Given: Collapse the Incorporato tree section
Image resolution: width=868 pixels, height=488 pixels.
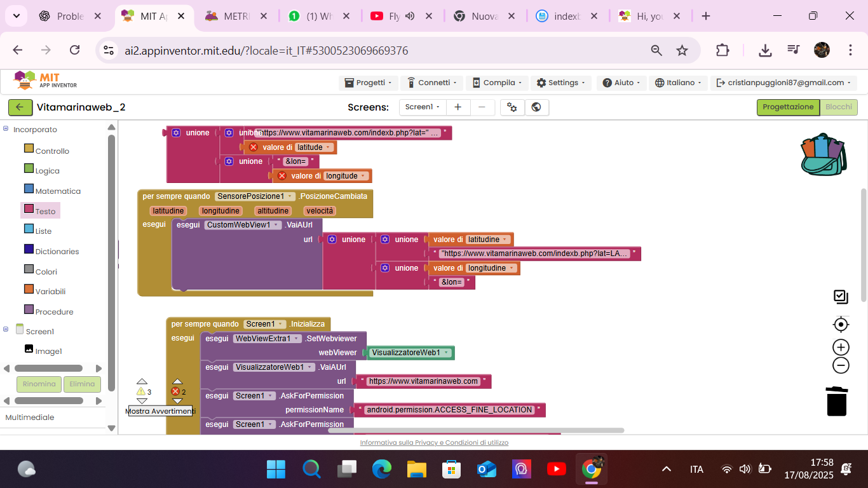Looking at the screenshot, I should point(6,130).
